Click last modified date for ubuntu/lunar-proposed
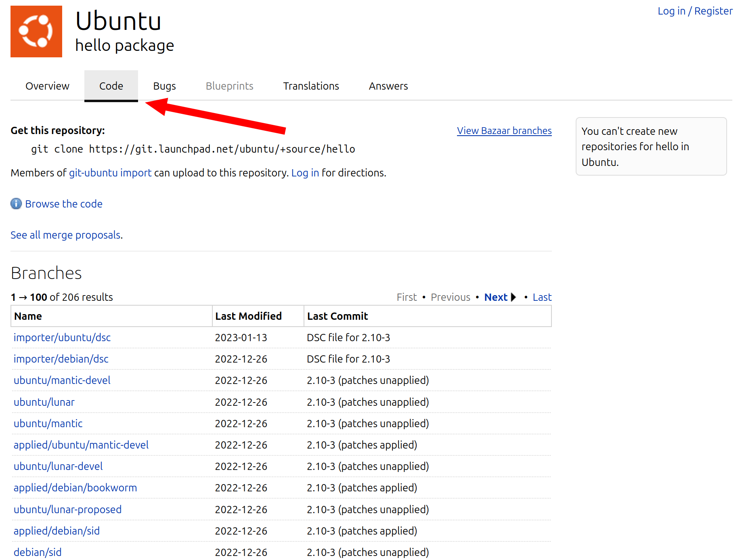The width and height of the screenshot is (742, 560). point(241,510)
